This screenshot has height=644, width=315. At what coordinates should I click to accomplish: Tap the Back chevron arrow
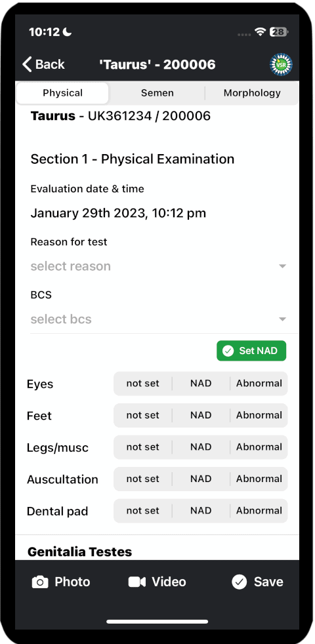27,64
